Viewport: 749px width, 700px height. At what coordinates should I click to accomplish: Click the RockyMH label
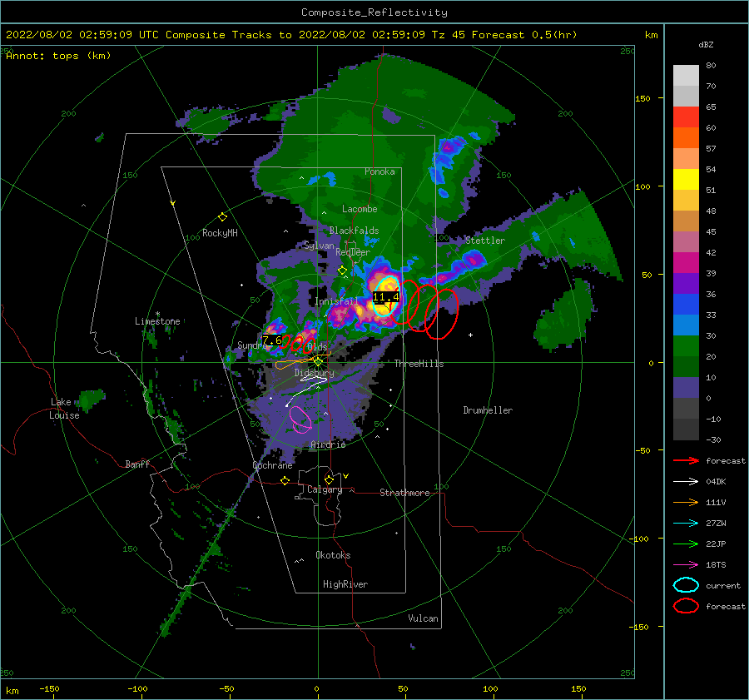(x=220, y=233)
